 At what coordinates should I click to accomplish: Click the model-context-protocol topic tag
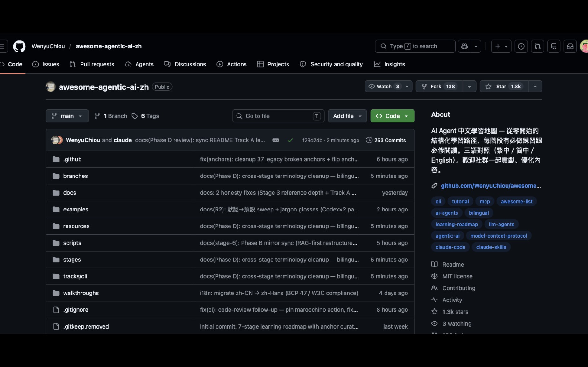coord(499,236)
